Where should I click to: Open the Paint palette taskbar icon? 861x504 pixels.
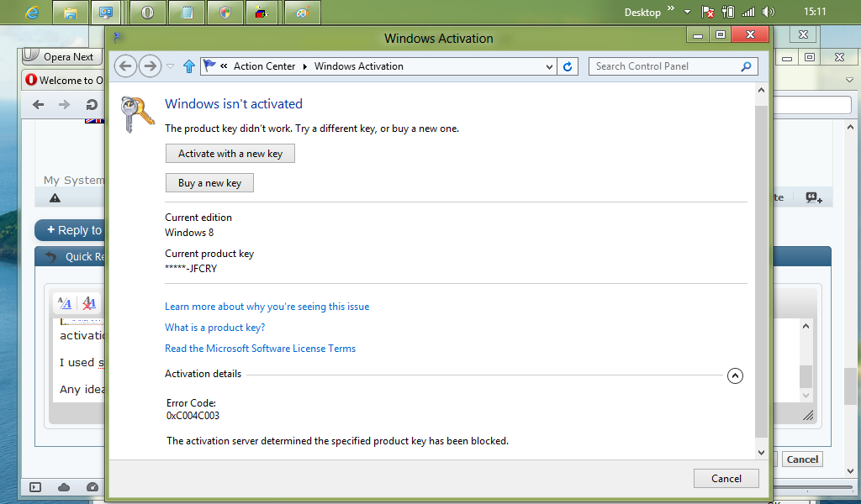coord(302,13)
